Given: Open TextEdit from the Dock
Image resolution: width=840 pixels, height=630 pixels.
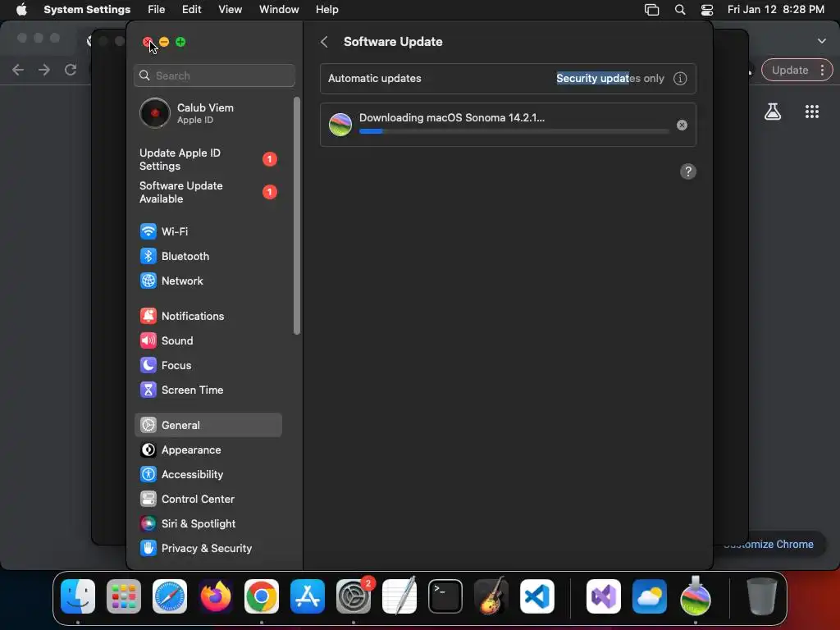Looking at the screenshot, I should pyautogui.click(x=399, y=596).
